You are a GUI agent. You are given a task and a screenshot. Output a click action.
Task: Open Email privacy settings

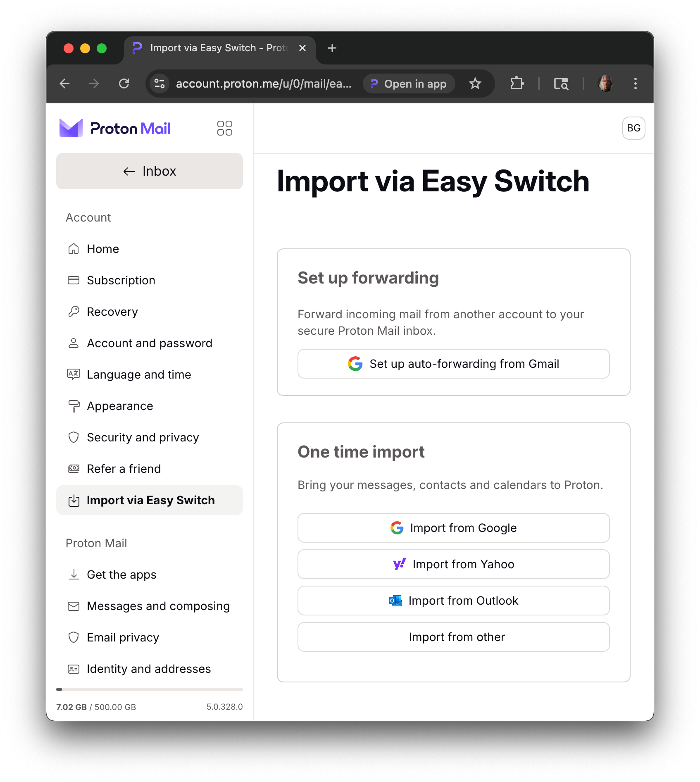(150, 637)
